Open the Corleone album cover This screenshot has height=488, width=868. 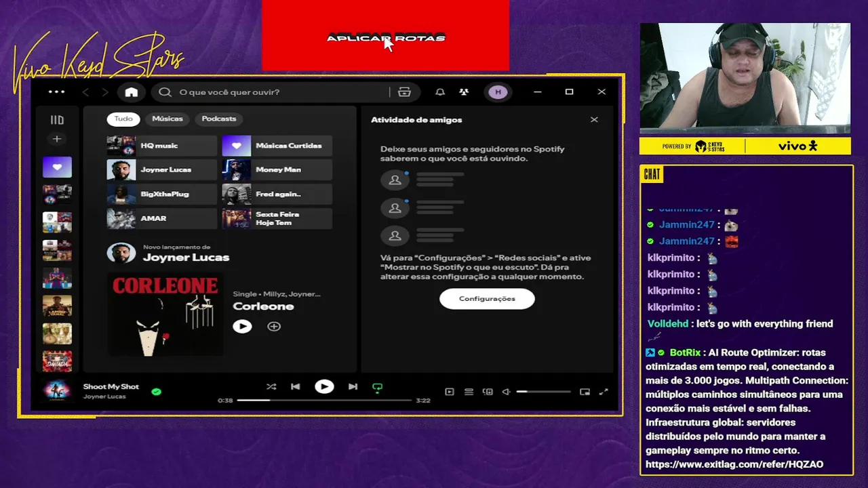point(165,314)
